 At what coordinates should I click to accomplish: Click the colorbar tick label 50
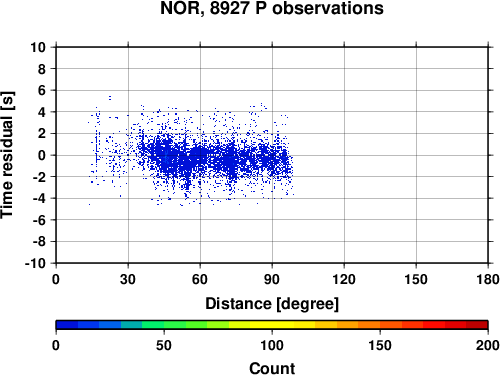pyautogui.click(x=164, y=345)
